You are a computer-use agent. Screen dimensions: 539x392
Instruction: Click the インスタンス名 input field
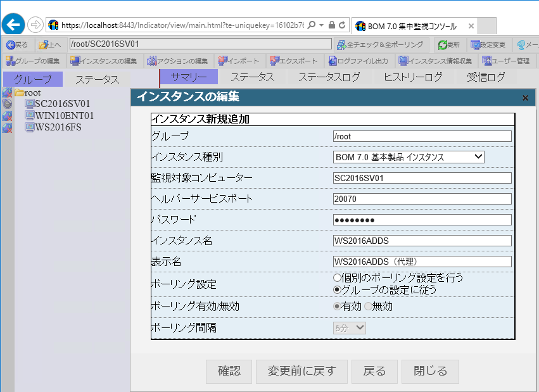click(x=422, y=241)
